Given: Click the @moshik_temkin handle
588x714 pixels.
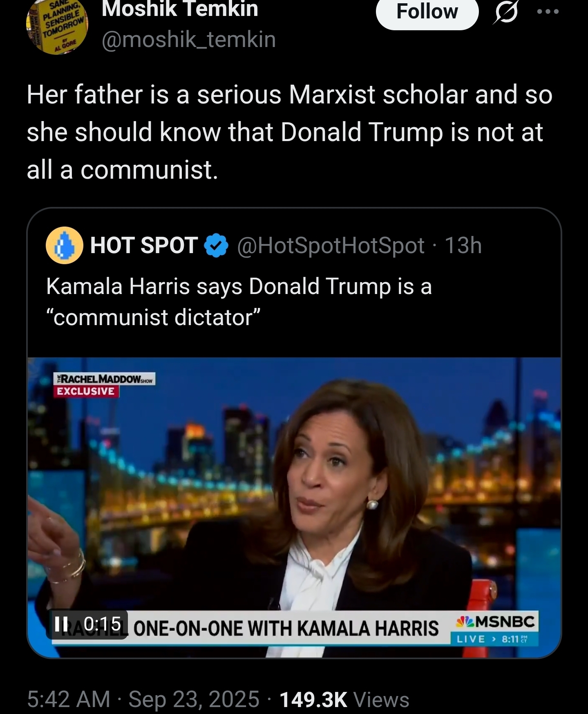Looking at the screenshot, I should (x=188, y=40).
